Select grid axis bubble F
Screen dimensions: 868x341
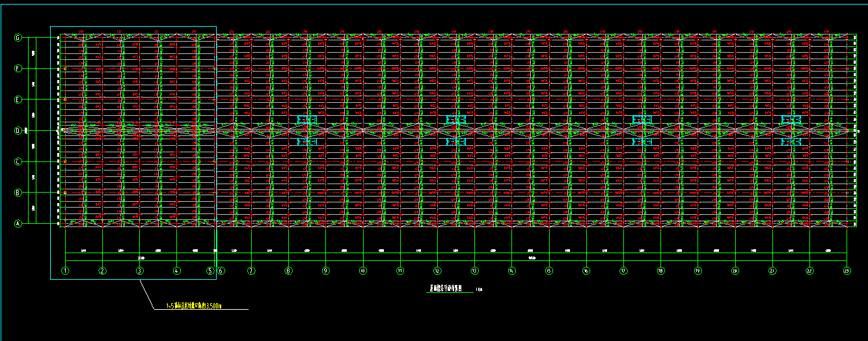(18, 68)
